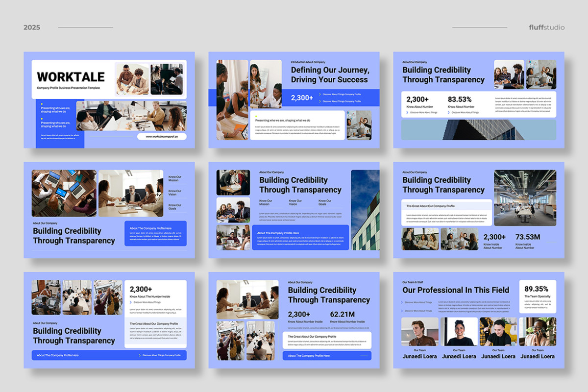Select the 'Introduction About Company' label
This screenshot has height=392, width=588.
coord(308,62)
